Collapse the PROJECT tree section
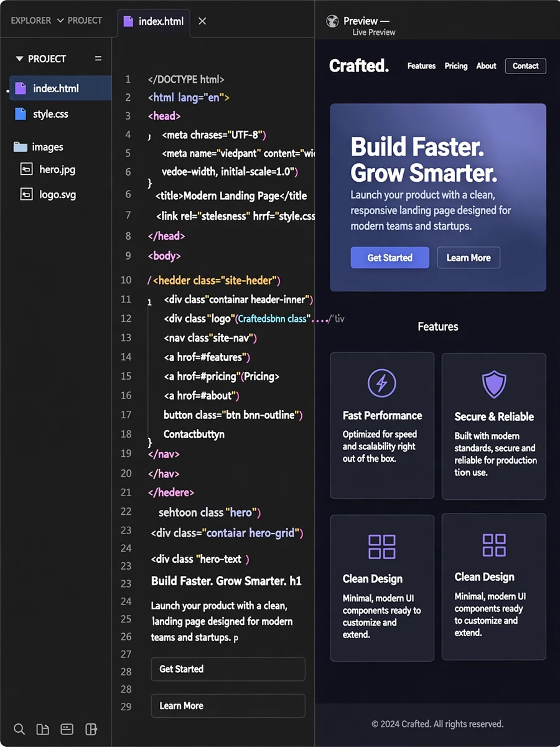Viewport: 560px width, 747px height. click(19, 59)
